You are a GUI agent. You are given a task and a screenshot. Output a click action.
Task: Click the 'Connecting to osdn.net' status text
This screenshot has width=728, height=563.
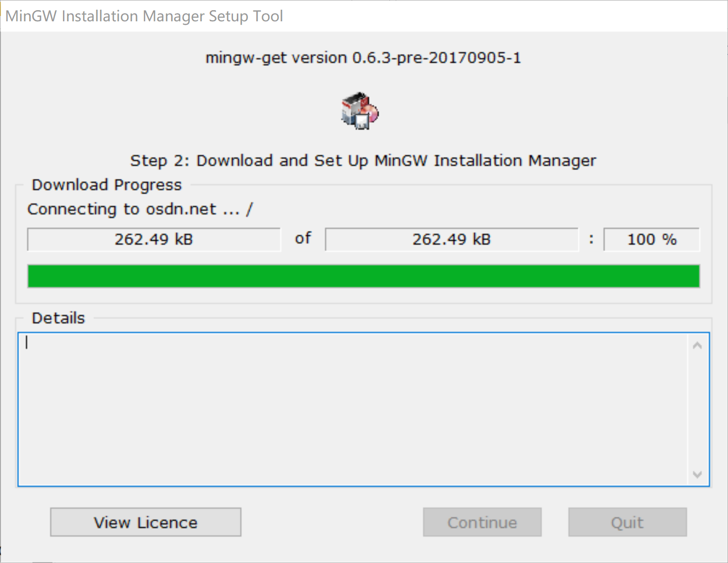pos(140,209)
